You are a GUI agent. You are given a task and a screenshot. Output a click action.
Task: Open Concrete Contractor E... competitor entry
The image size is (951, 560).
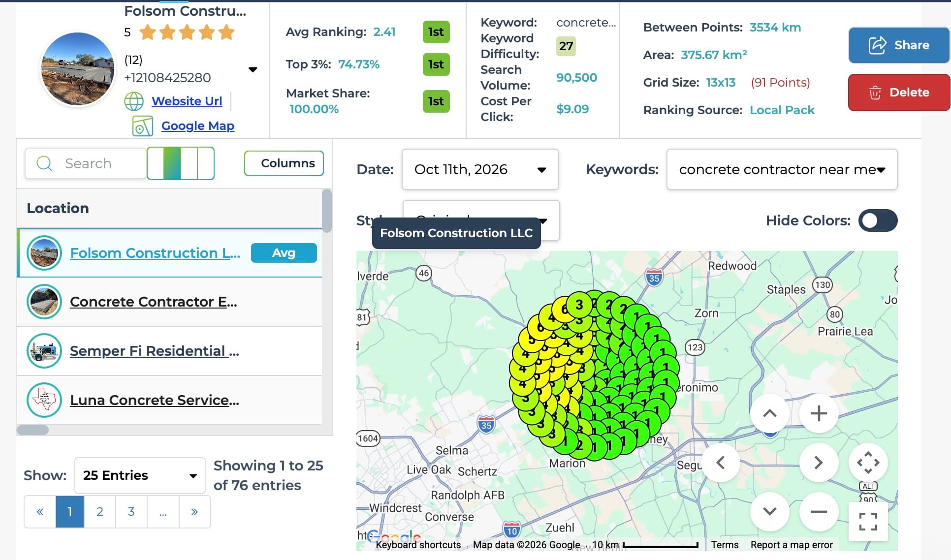[154, 302]
